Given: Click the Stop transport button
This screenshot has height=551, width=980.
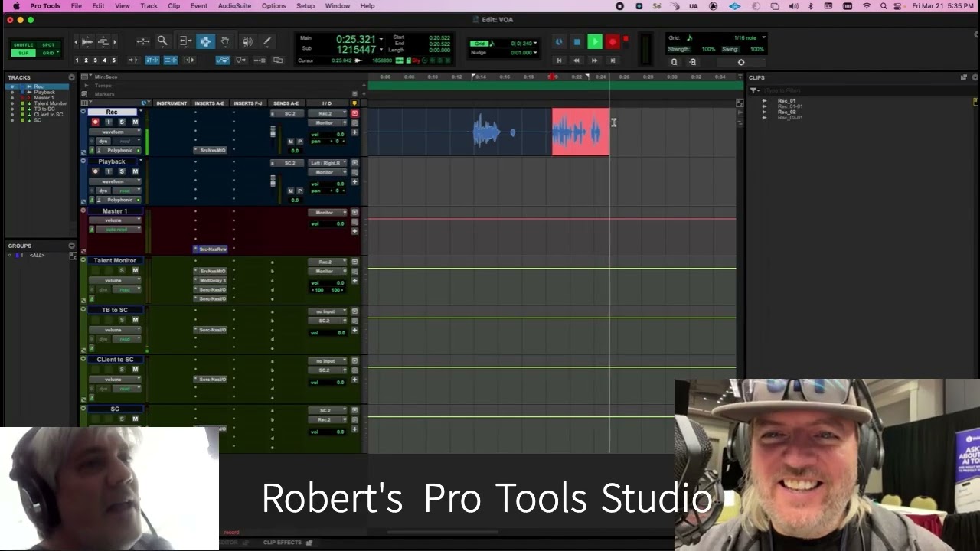Looking at the screenshot, I should (577, 42).
